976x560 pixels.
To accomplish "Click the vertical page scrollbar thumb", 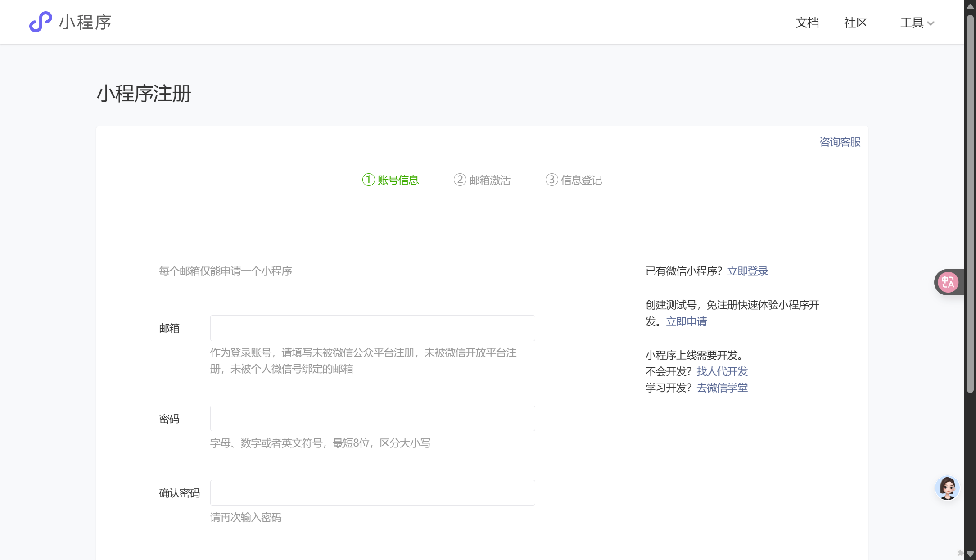I will click(970, 203).
